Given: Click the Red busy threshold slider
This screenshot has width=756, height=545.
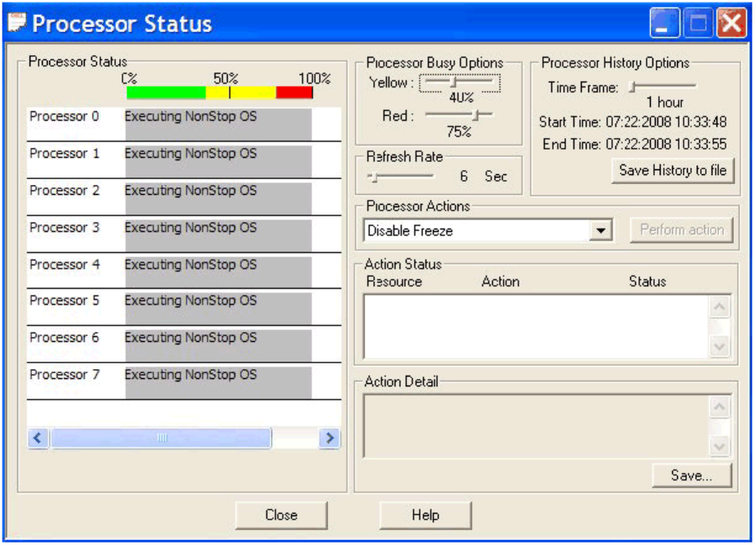Looking at the screenshot, I should (476, 116).
